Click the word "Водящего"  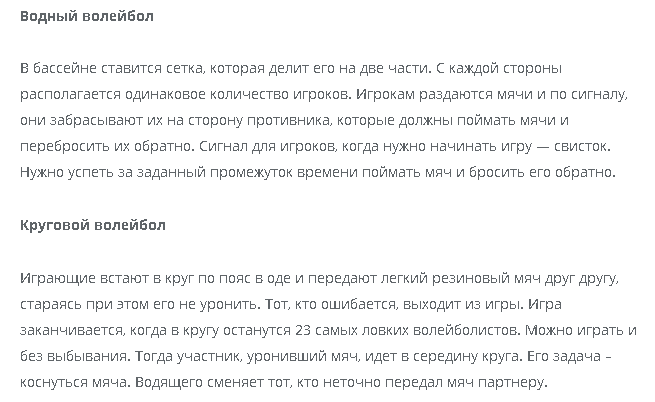point(169,381)
